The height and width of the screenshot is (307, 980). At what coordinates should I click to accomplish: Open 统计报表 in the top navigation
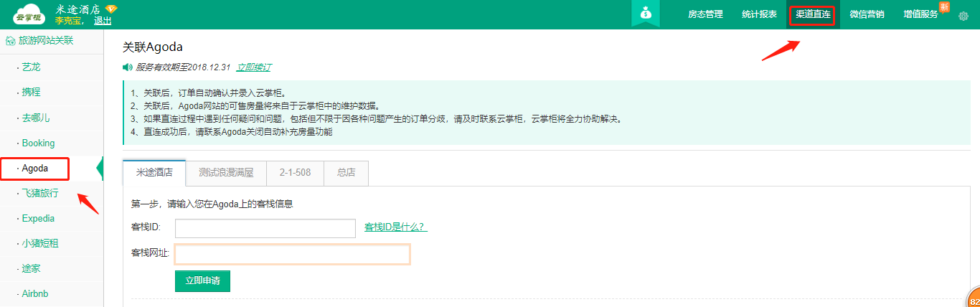point(759,14)
